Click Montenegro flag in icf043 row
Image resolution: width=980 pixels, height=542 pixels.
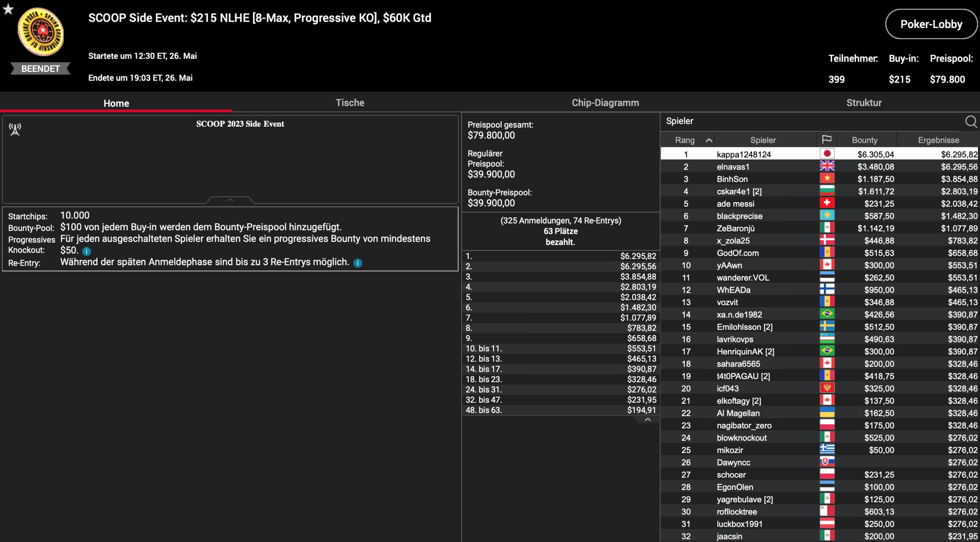pos(827,388)
